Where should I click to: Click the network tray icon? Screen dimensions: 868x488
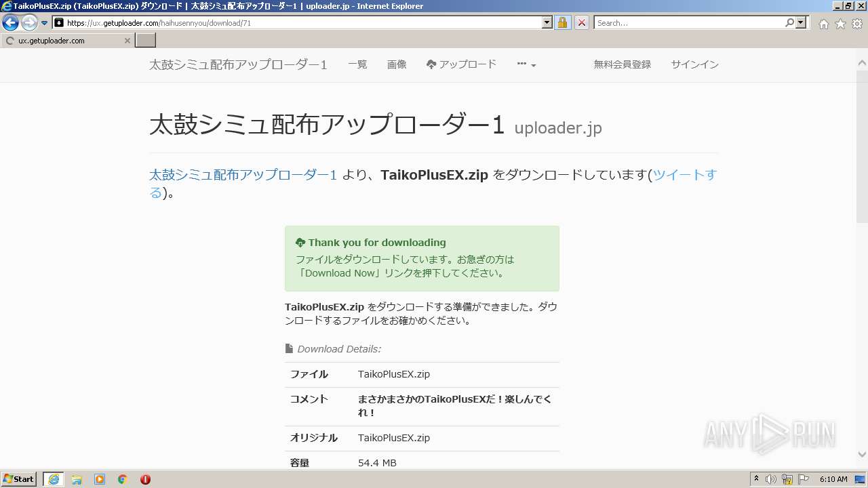[x=787, y=479]
